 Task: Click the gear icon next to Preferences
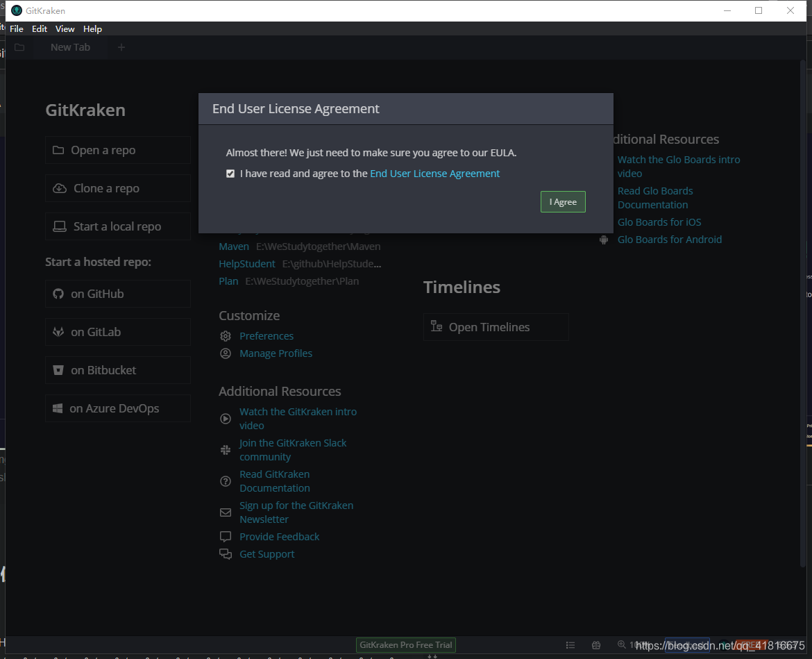pos(226,336)
